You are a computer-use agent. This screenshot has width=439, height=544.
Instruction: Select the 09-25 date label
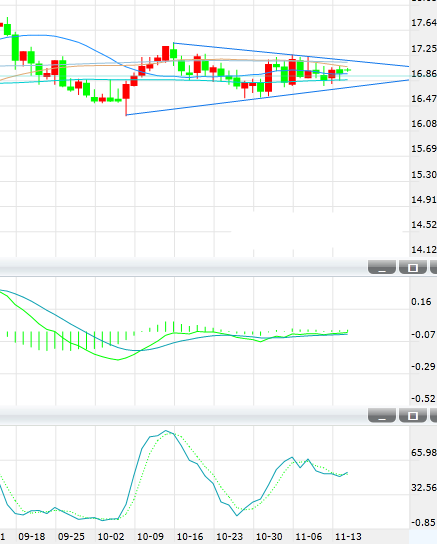[x=71, y=536]
